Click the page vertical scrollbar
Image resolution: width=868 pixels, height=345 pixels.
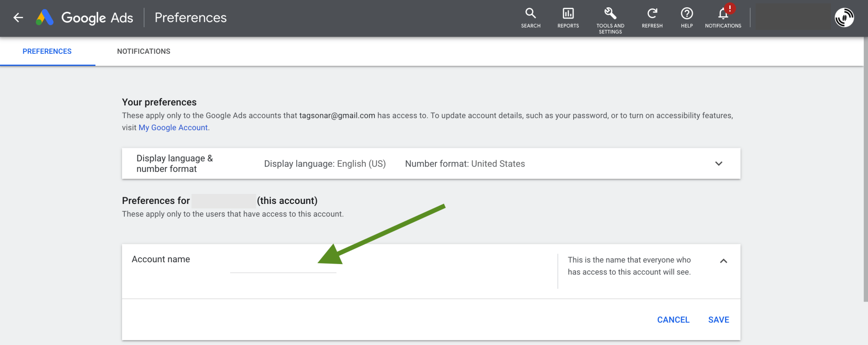[865, 169]
